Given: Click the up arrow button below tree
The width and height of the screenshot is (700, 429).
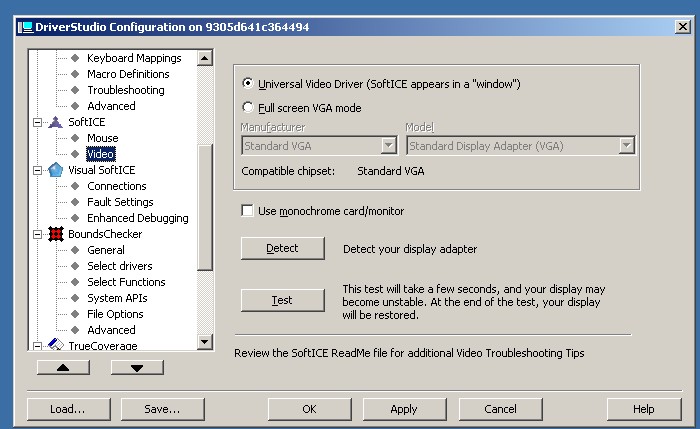Looking at the screenshot, I should point(63,368).
